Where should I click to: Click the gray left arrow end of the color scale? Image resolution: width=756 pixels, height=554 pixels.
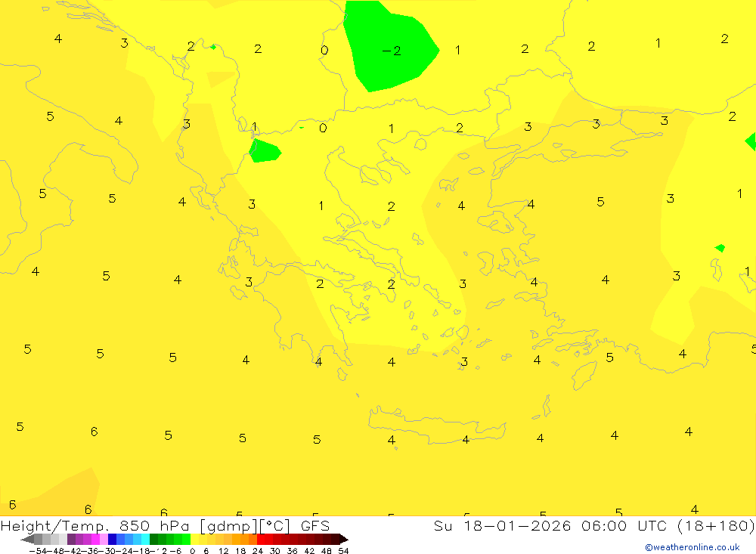point(27,540)
